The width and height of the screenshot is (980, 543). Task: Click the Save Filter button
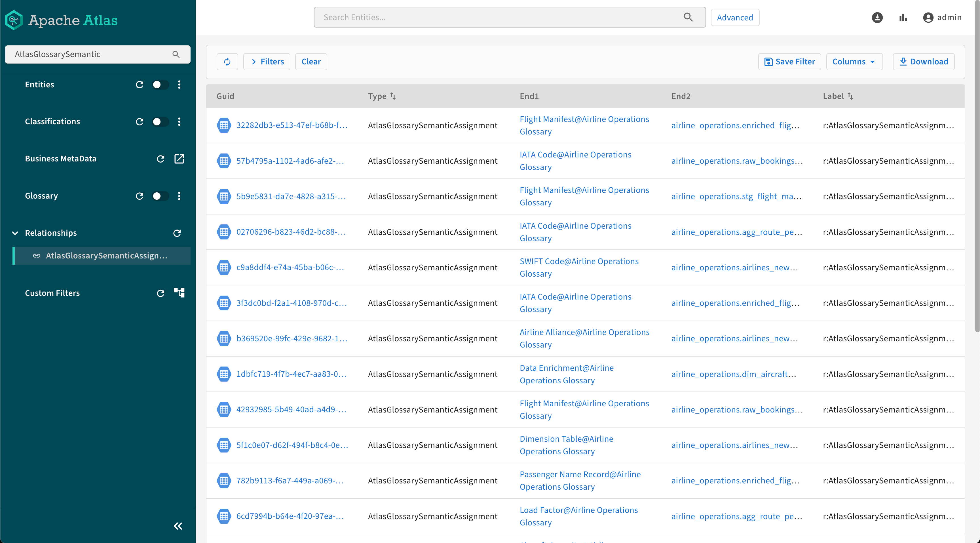tap(789, 62)
